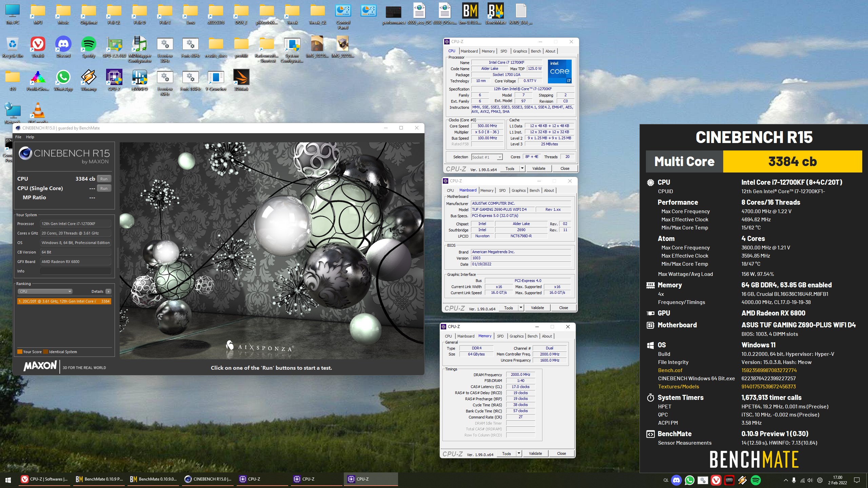Open the BenchMate desktop shortcut
The height and width of the screenshot is (488, 868).
click(x=495, y=14)
